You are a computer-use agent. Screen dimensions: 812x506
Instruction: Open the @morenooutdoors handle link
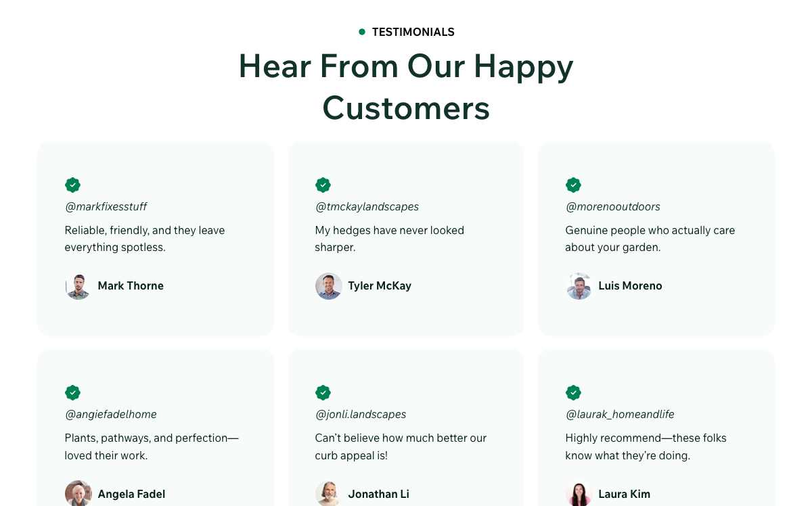pos(613,206)
